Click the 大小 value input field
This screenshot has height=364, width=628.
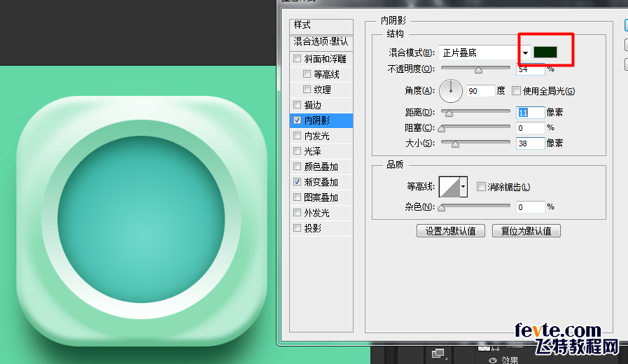[530, 143]
